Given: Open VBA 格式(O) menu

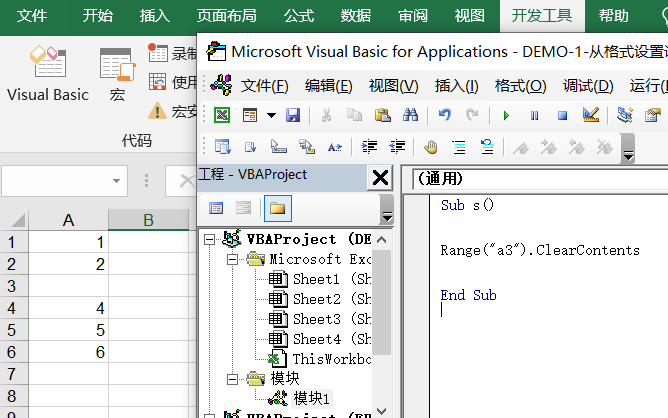Looking at the screenshot, I should point(520,86).
